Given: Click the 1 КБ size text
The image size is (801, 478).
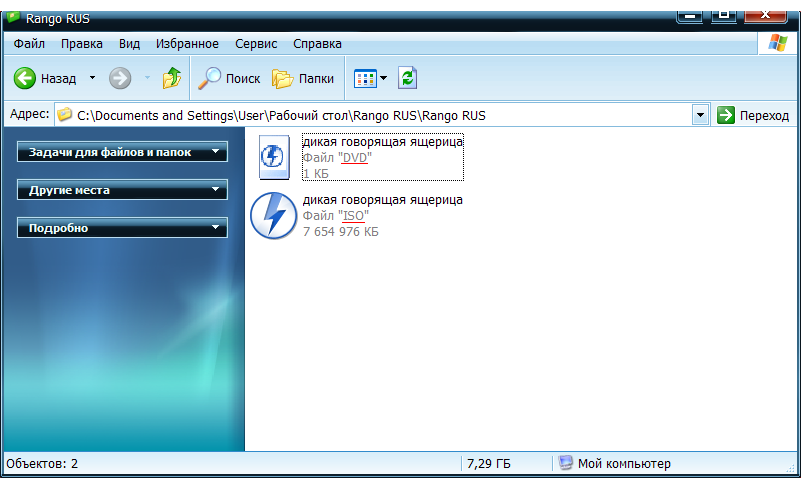Looking at the screenshot, I should [x=316, y=174].
